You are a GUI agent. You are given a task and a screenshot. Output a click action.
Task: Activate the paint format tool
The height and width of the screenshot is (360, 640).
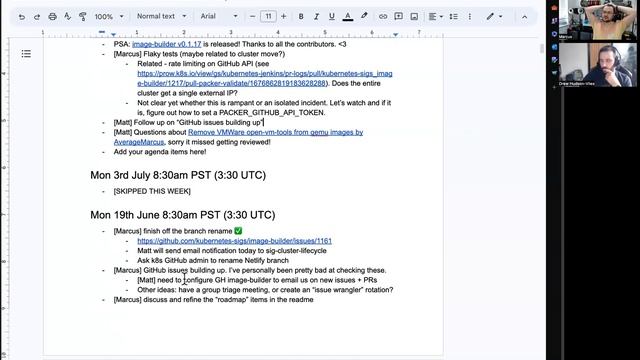82,17
